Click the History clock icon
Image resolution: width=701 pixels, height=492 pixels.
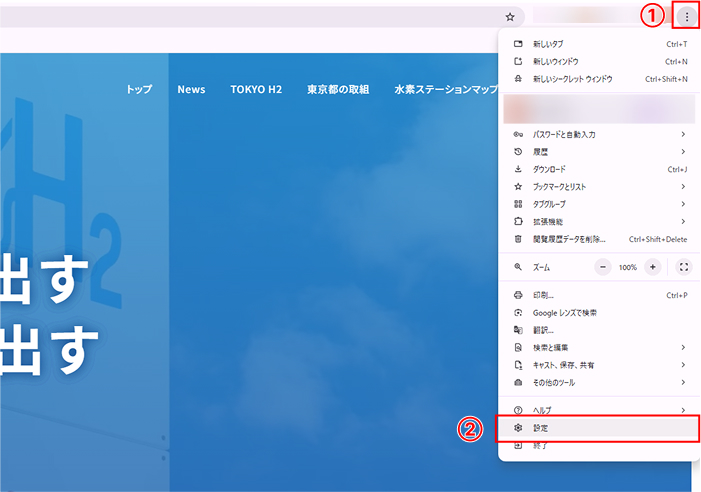point(518,151)
